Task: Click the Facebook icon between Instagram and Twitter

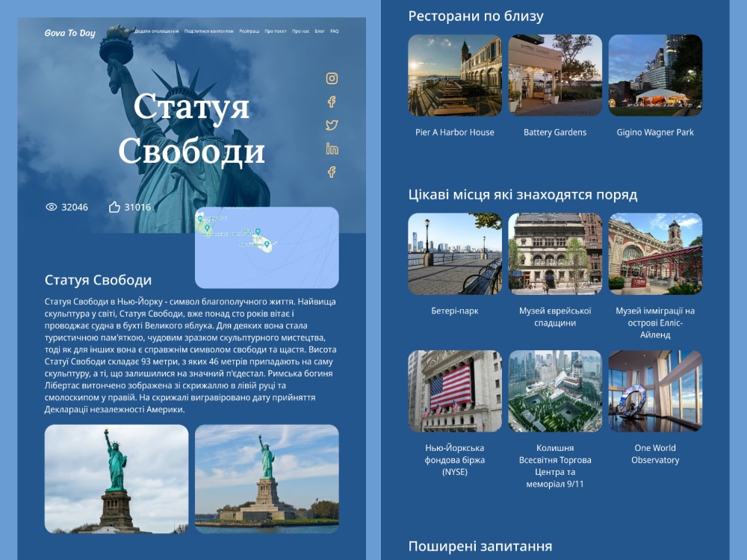Action: [x=332, y=102]
